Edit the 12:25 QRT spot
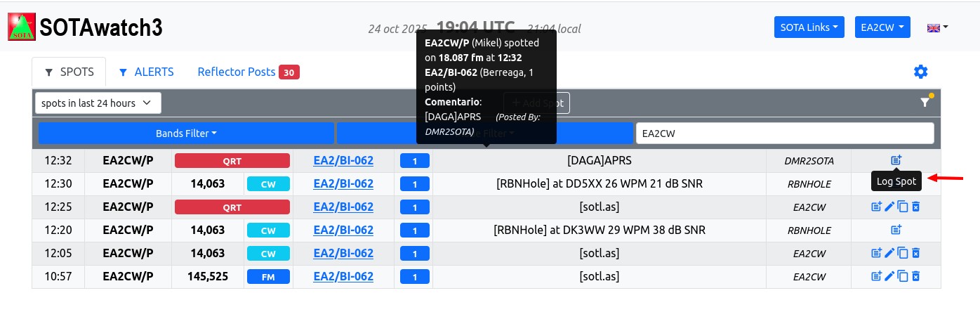The image size is (980, 312). point(889,207)
